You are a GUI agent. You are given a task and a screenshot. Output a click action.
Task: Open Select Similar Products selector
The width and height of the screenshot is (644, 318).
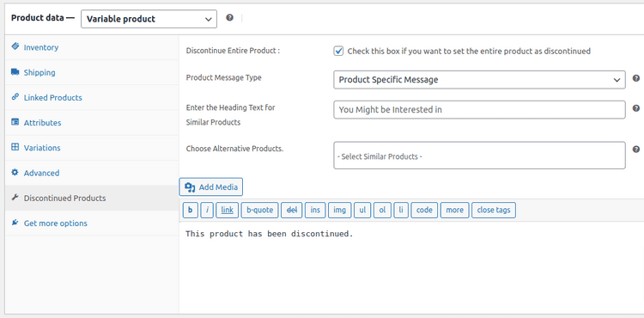479,156
